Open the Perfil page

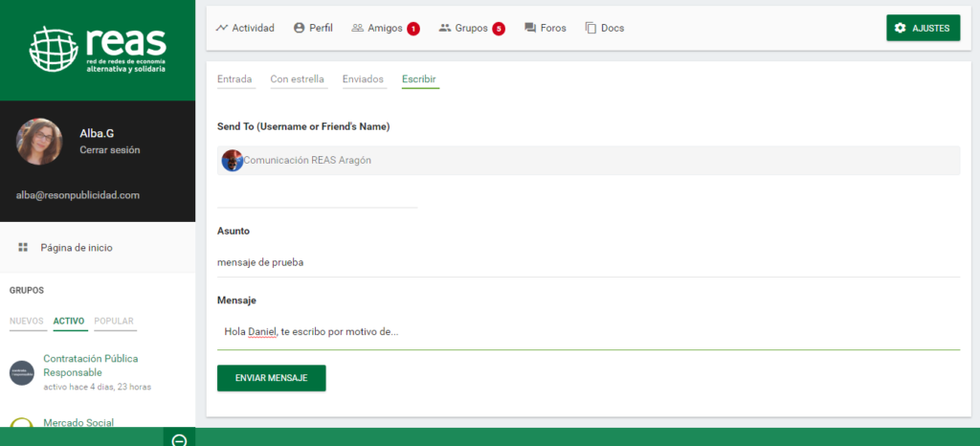click(x=313, y=28)
